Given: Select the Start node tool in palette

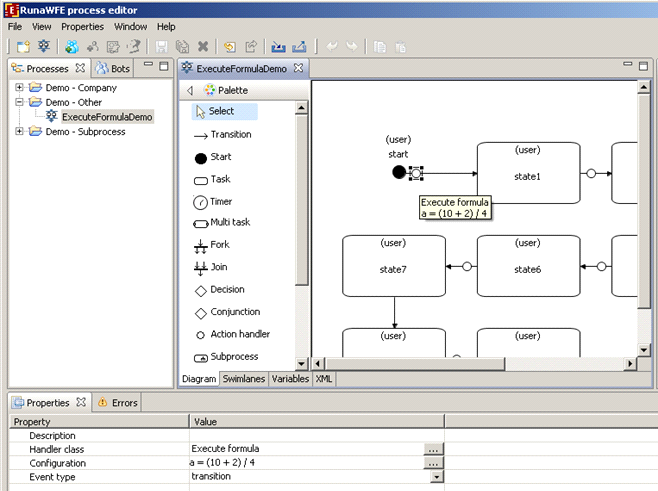Looking at the screenshot, I should (x=220, y=157).
